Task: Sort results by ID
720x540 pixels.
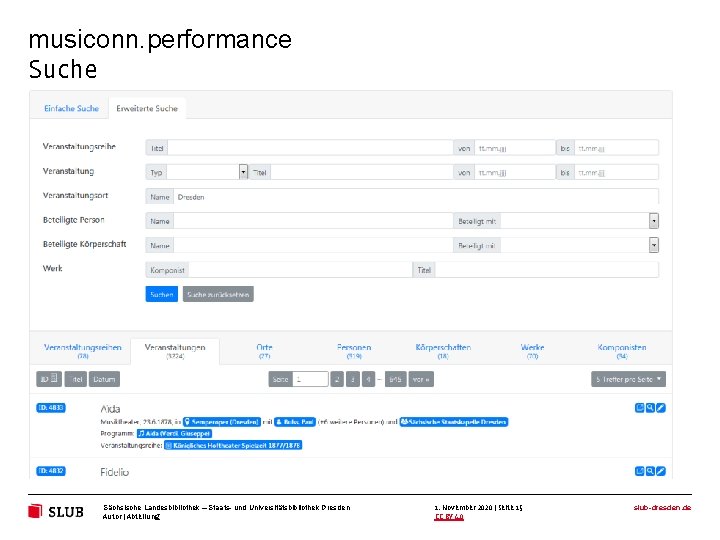Action: 49,379
